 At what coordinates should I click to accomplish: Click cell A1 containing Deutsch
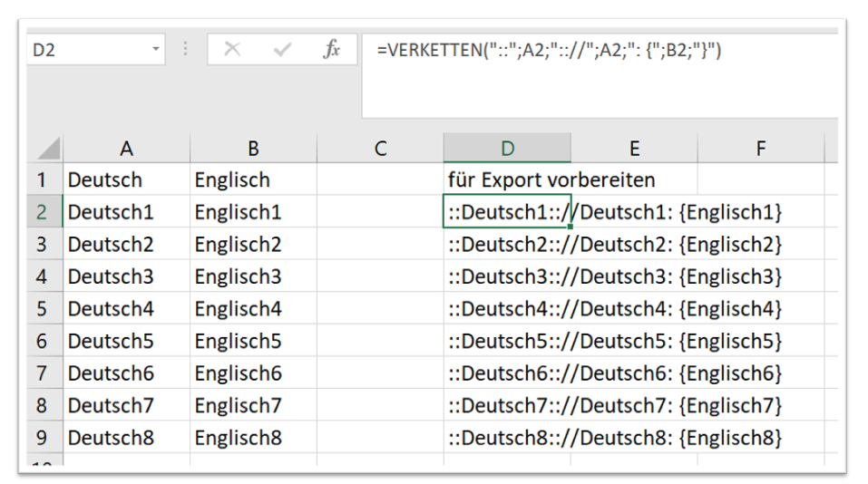[x=126, y=180]
